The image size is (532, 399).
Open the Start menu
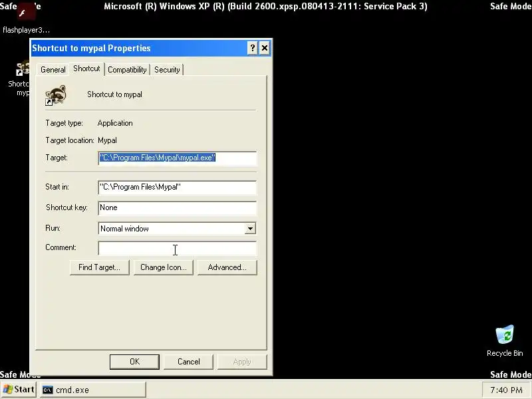(x=19, y=390)
